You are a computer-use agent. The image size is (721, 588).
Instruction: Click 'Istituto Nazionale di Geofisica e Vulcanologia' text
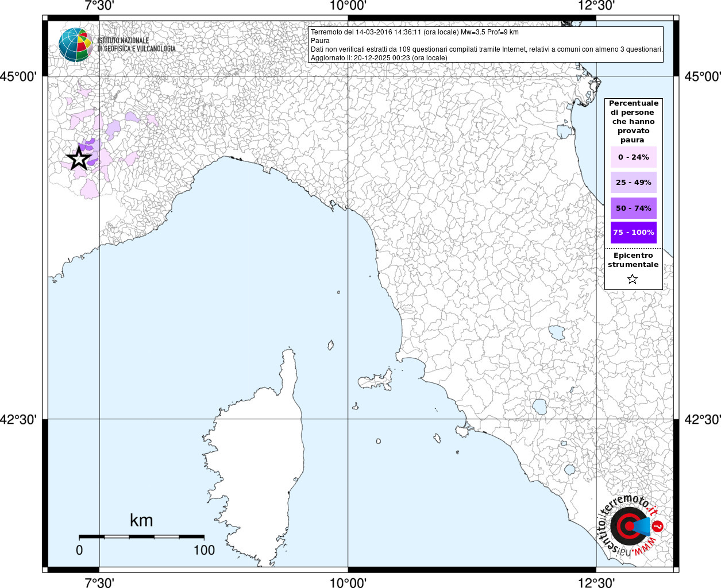click(x=136, y=45)
